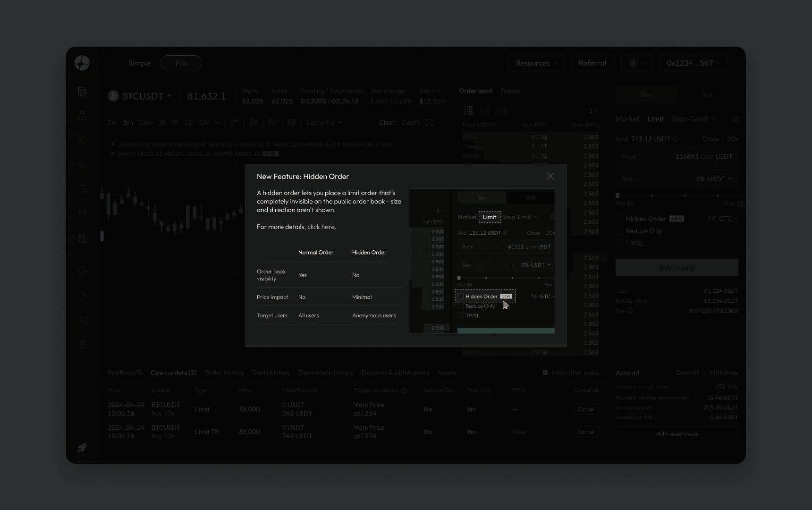Expand the Resources dropdown
This screenshot has width=812, height=510.
coord(536,63)
